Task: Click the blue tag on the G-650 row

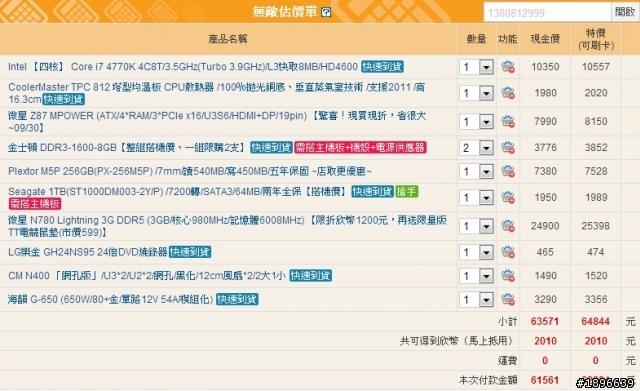Action: [x=237, y=299]
